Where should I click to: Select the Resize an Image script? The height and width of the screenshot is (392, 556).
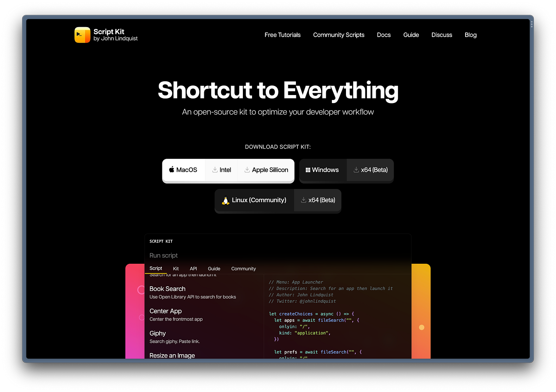(204, 355)
